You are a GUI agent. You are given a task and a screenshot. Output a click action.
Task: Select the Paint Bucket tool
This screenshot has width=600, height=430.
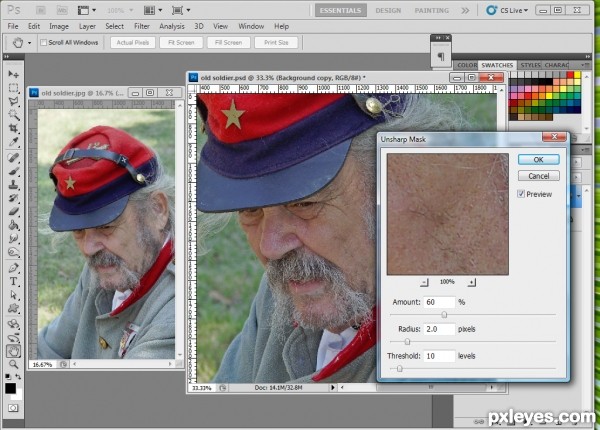pyautogui.click(x=13, y=225)
